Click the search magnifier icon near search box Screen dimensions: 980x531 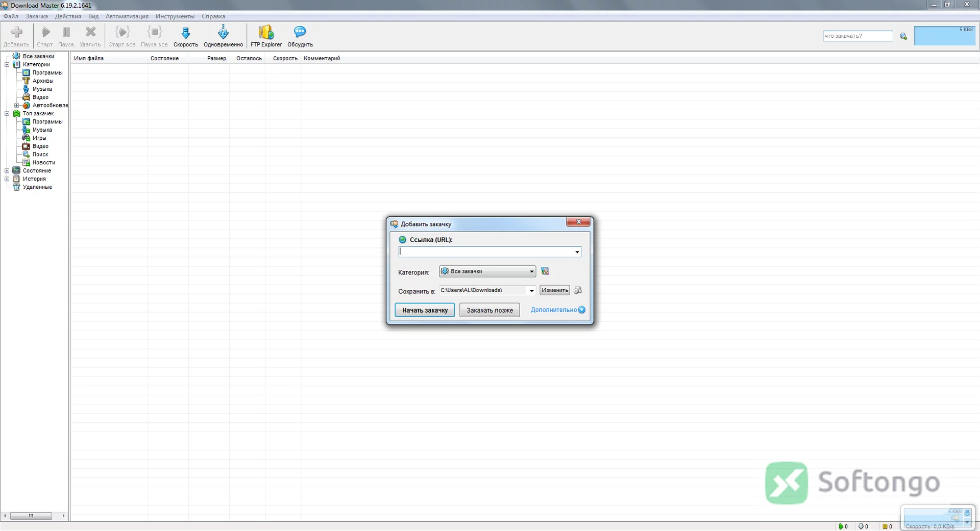[903, 36]
